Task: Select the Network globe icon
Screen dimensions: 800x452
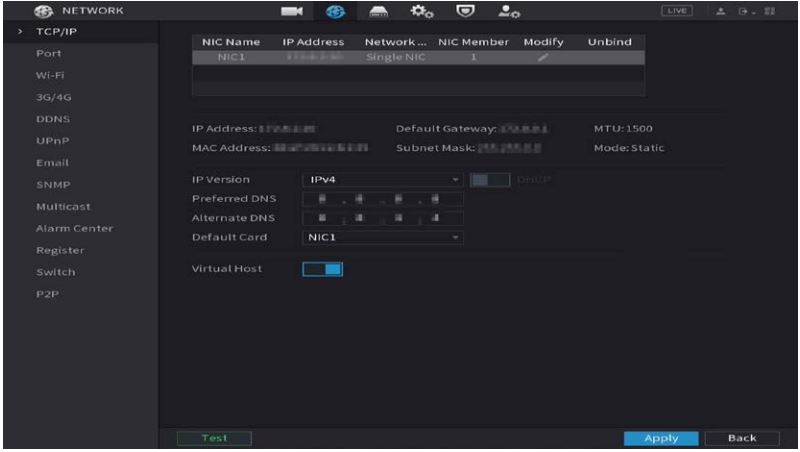Action: (x=335, y=11)
